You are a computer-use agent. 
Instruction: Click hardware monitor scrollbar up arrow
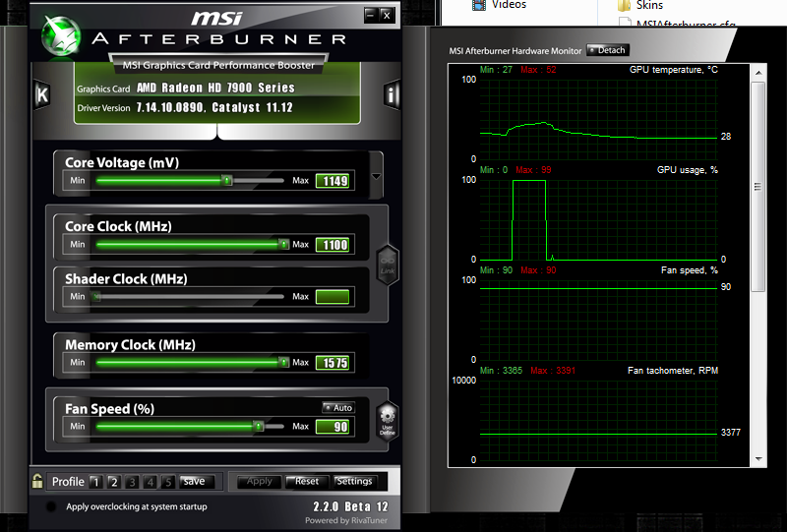coord(758,73)
